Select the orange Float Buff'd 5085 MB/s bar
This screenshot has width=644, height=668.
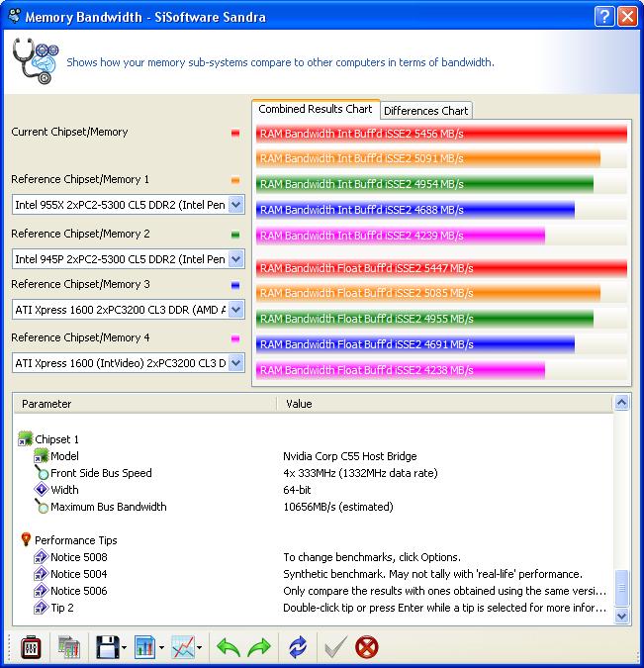428,293
